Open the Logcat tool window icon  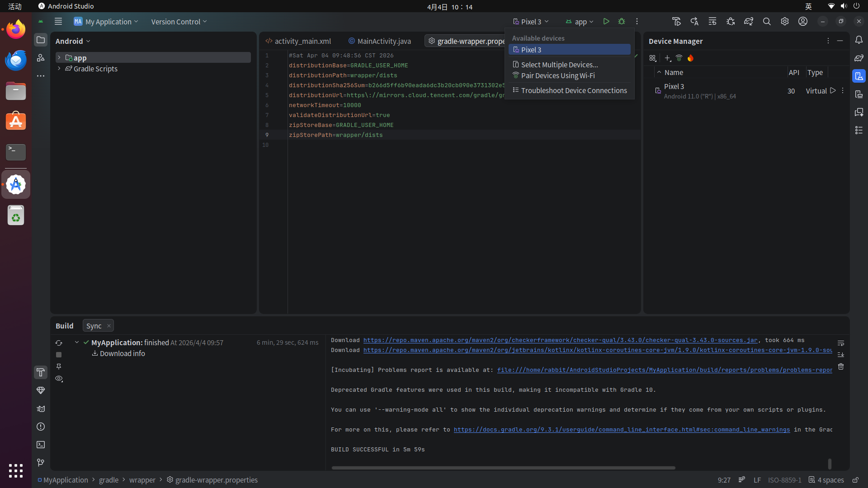click(x=41, y=408)
